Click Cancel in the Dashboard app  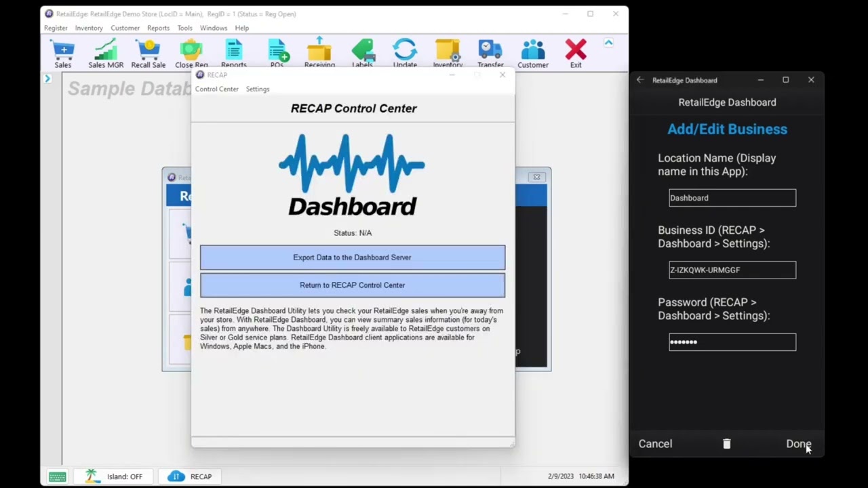click(x=655, y=444)
